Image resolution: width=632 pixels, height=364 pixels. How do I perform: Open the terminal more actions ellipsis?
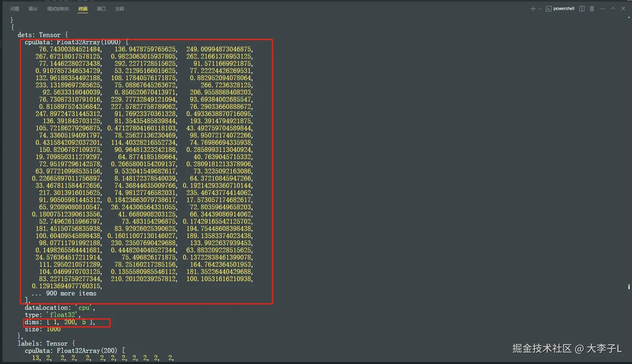[x=602, y=8]
